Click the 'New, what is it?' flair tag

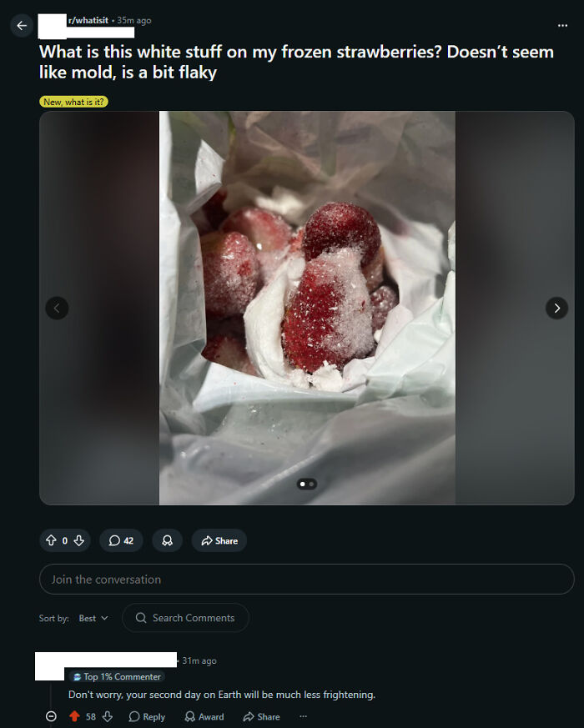(74, 102)
